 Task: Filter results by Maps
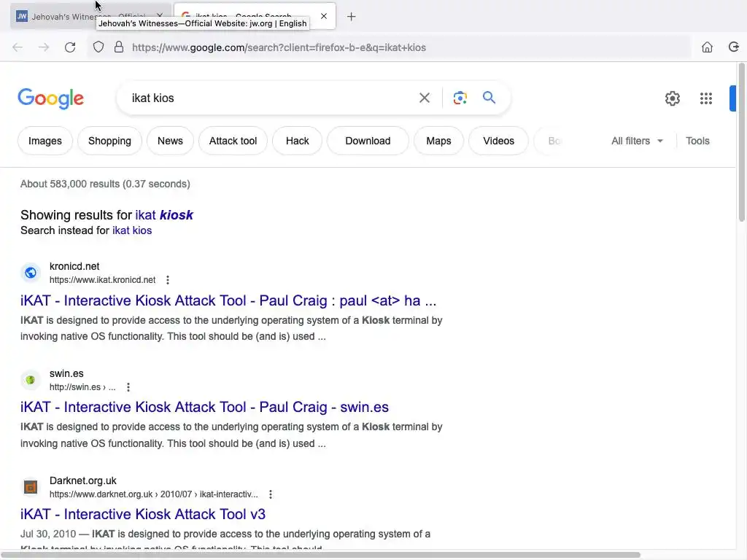(x=438, y=141)
